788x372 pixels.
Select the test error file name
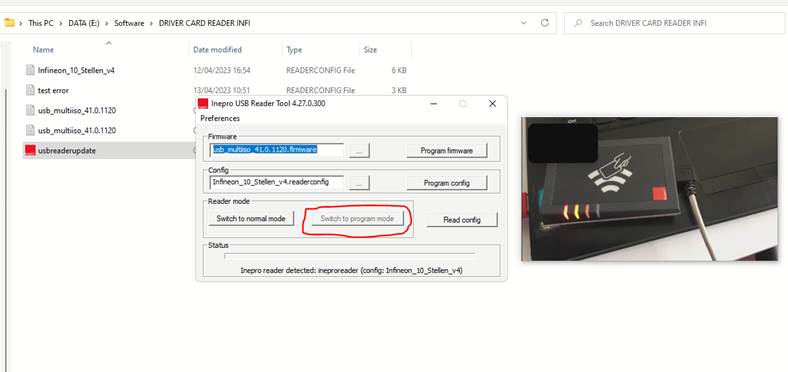coord(53,90)
